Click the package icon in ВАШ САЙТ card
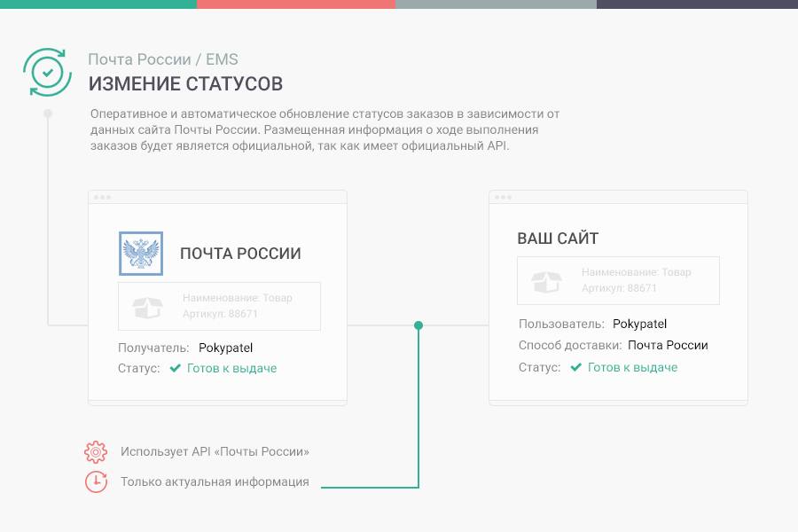The image size is (798, 532). [546, 280]
